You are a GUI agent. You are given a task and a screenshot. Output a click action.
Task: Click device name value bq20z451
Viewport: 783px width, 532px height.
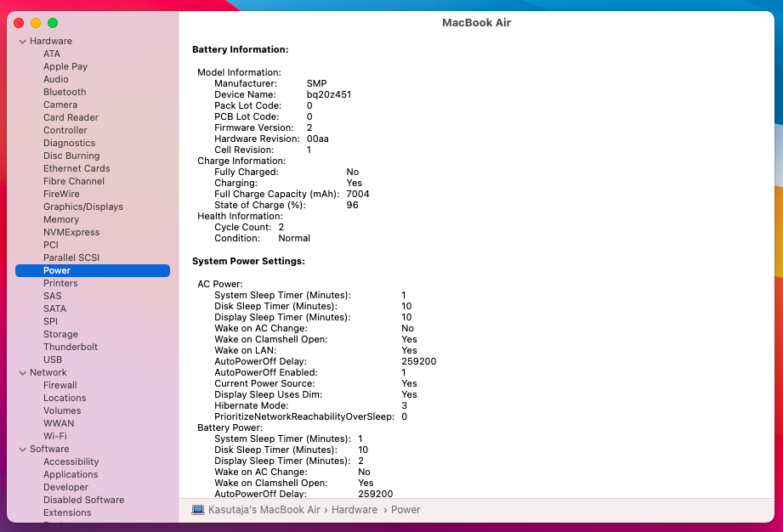[x=328, y=94]
